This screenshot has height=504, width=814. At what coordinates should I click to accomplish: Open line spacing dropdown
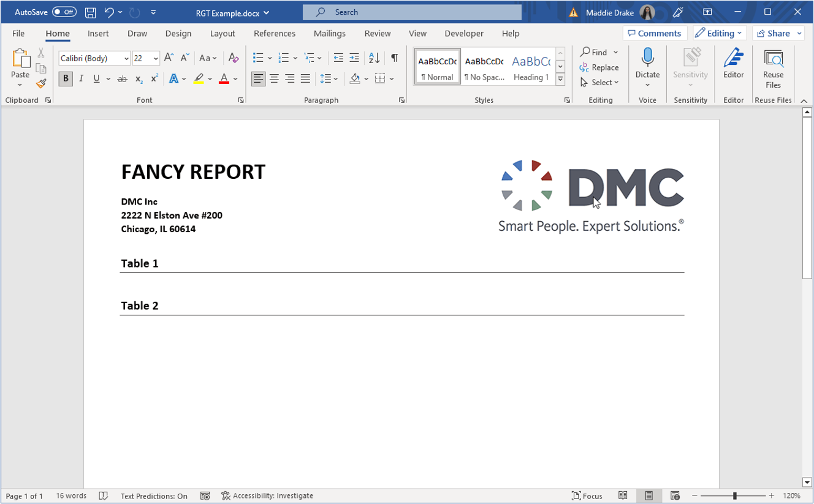[329, 78]
